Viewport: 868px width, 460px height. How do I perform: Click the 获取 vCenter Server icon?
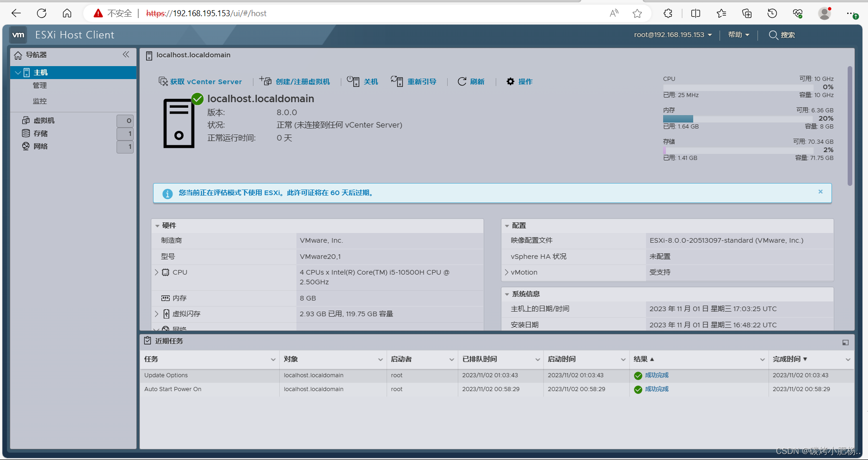pos(163,81)
